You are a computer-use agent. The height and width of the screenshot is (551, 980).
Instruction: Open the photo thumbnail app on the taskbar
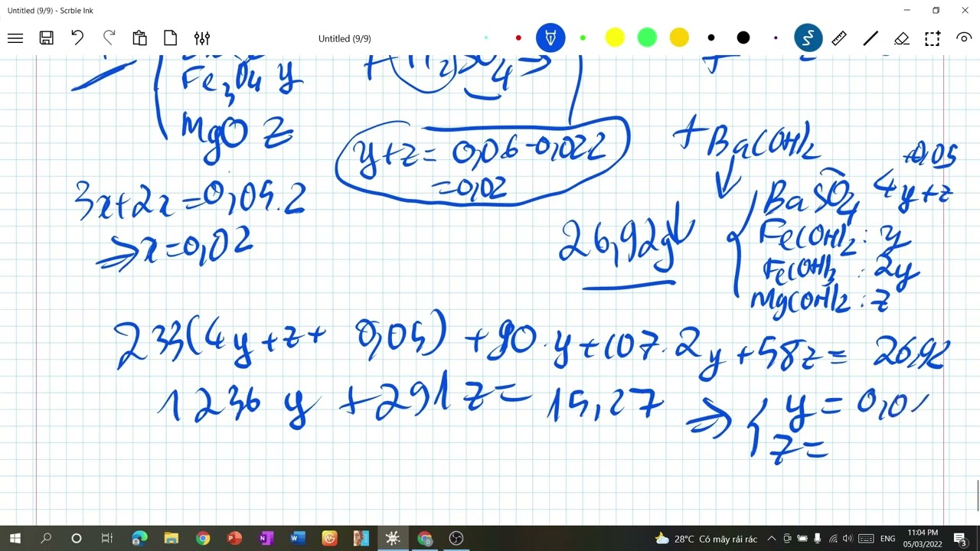click(x=361, y=539)
